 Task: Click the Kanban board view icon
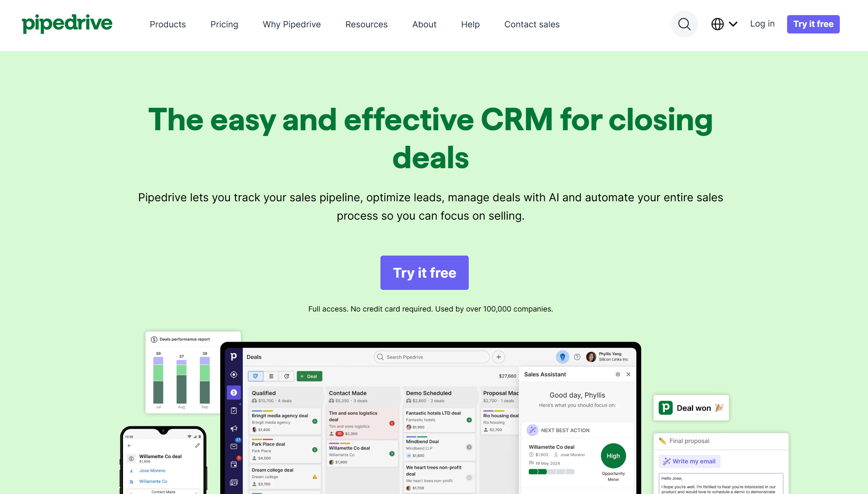click(x=255, y=376)
